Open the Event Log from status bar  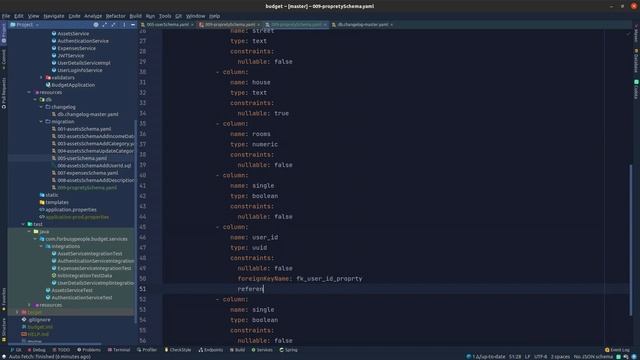click(x=617, y=350)
